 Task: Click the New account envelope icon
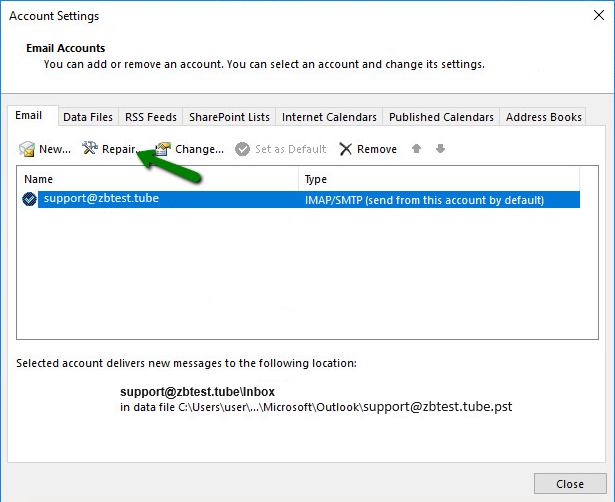(x=27, y=149)
